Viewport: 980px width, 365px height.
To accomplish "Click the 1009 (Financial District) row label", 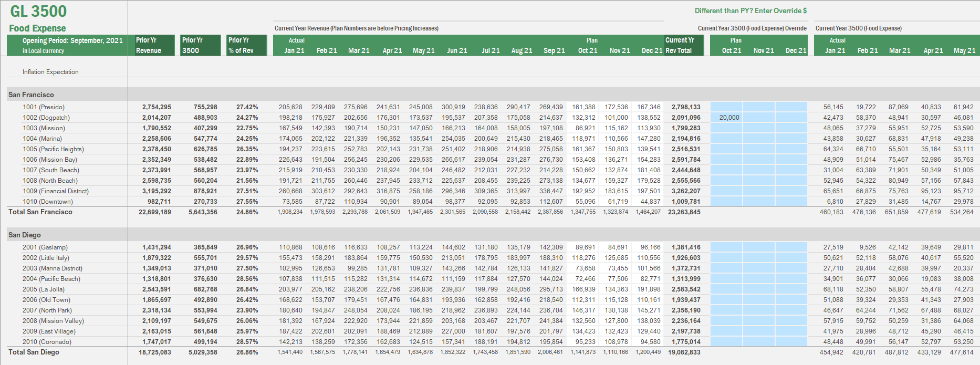I will pos(56,191).
